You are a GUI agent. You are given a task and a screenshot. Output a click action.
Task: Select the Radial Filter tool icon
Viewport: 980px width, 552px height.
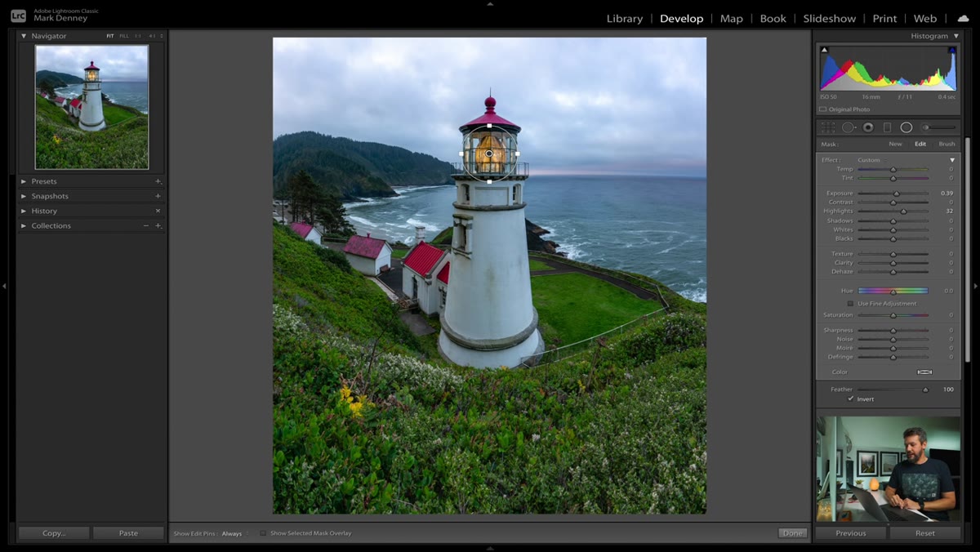click(x=906, y=127)
